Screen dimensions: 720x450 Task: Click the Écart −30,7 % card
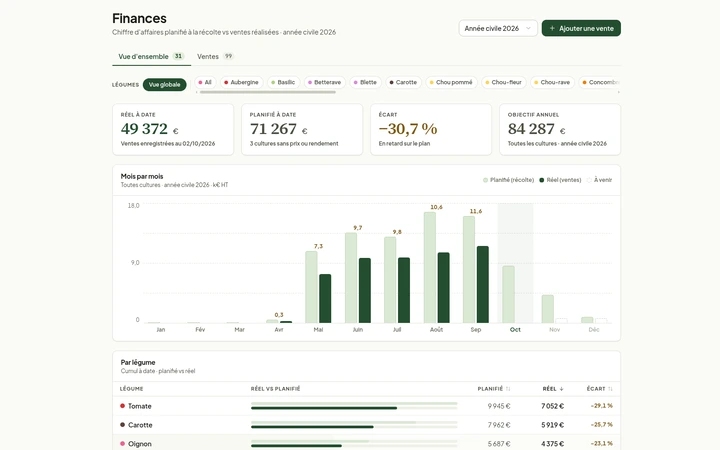[x=431, y=129]
